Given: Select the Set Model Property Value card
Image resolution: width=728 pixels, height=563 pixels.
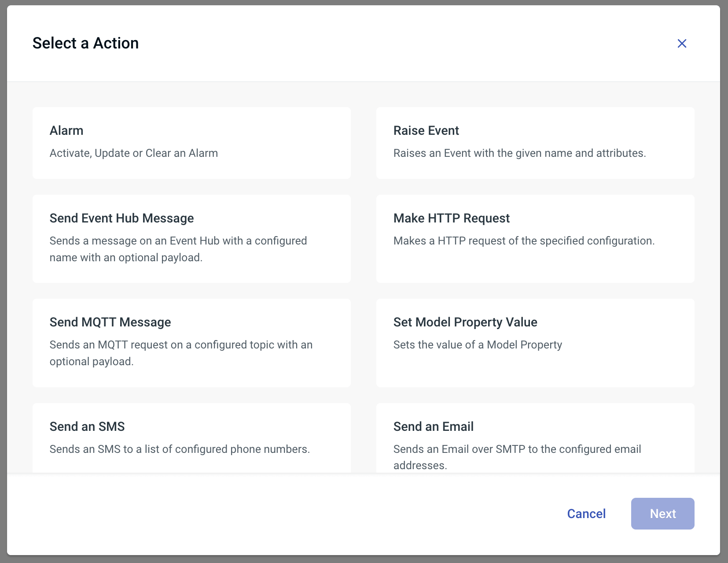Looking at the screenshot, I should click(535, 343).
